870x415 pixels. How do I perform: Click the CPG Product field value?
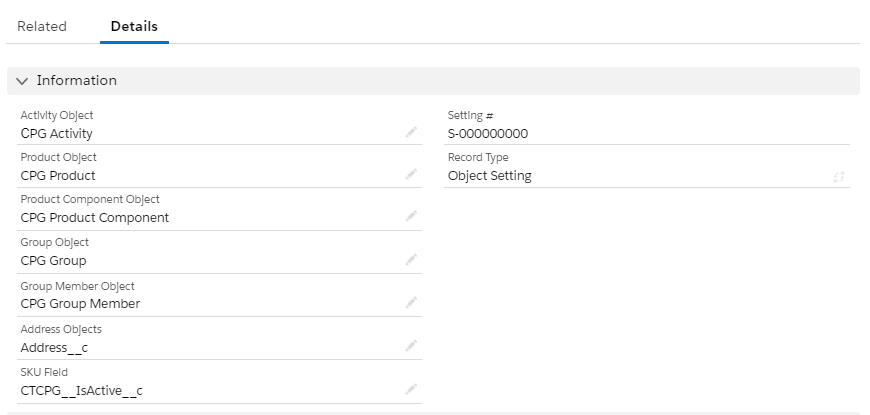coord(58,175)
